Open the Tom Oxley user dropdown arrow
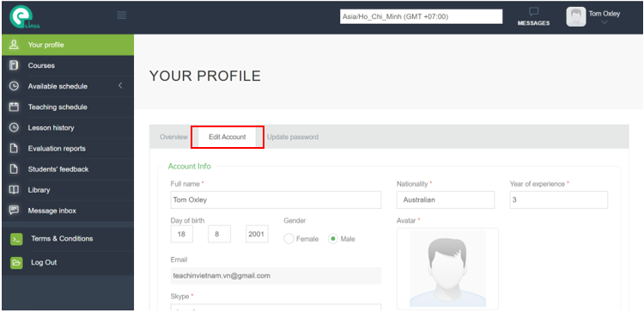This screenshot has height=313, width=644. click(604, 22)
